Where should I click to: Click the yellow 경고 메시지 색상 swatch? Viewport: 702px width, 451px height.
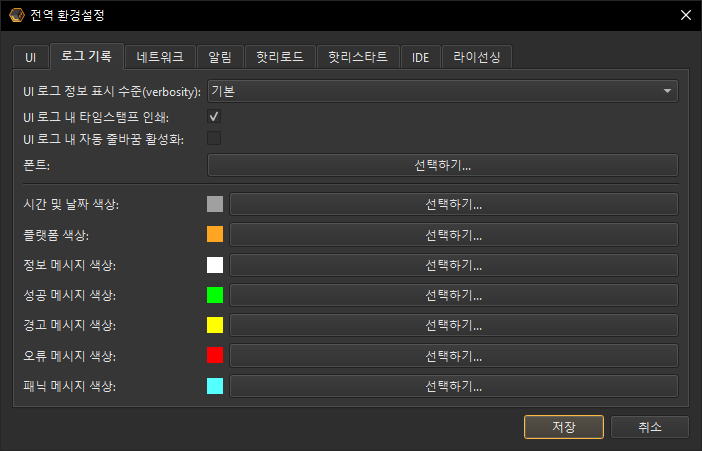(215, 325)
